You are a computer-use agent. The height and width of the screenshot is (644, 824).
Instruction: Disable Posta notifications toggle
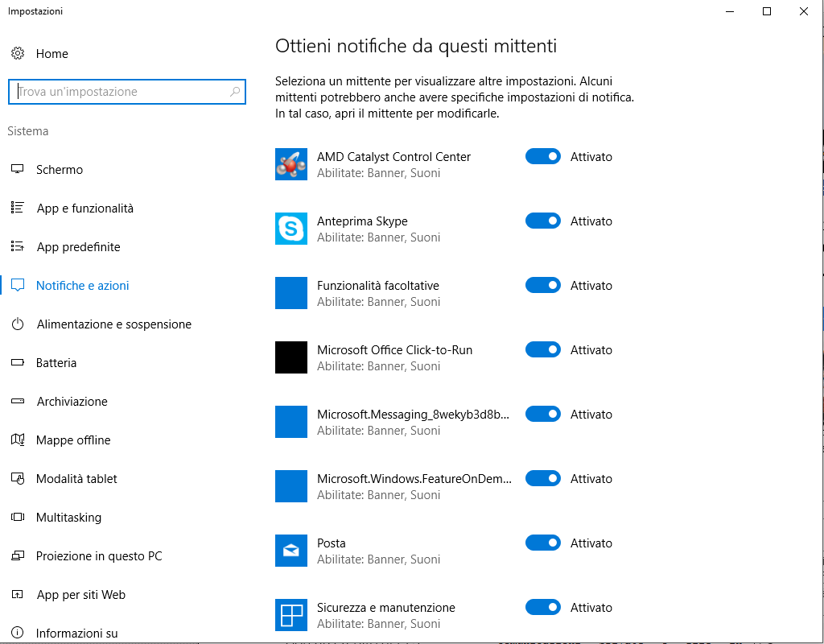(x=543, y=543)
